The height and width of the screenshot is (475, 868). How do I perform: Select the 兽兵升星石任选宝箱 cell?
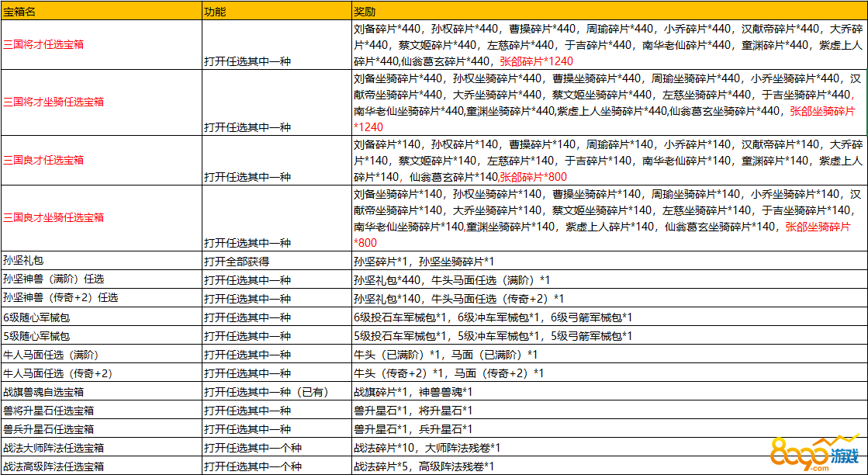tap(49, 429)
